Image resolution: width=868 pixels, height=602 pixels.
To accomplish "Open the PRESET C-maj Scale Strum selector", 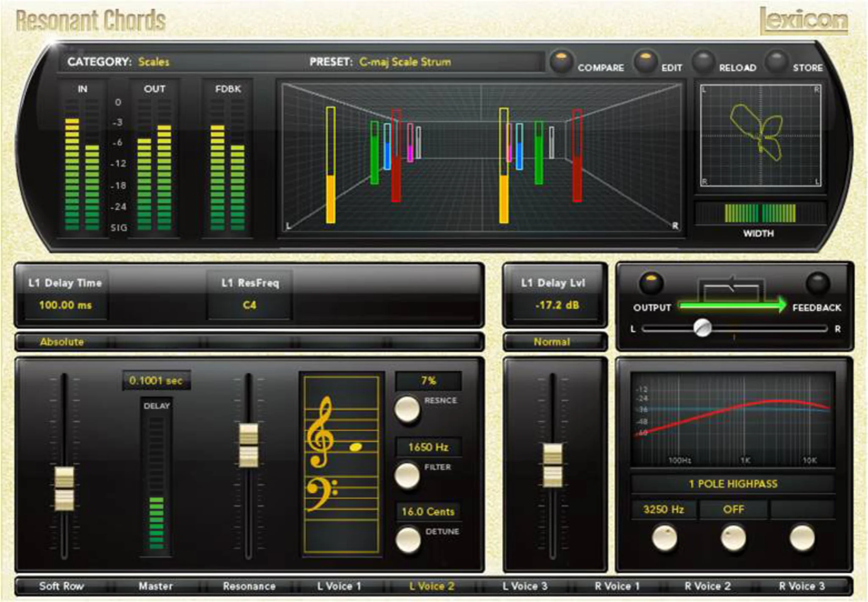I will 405,62.
